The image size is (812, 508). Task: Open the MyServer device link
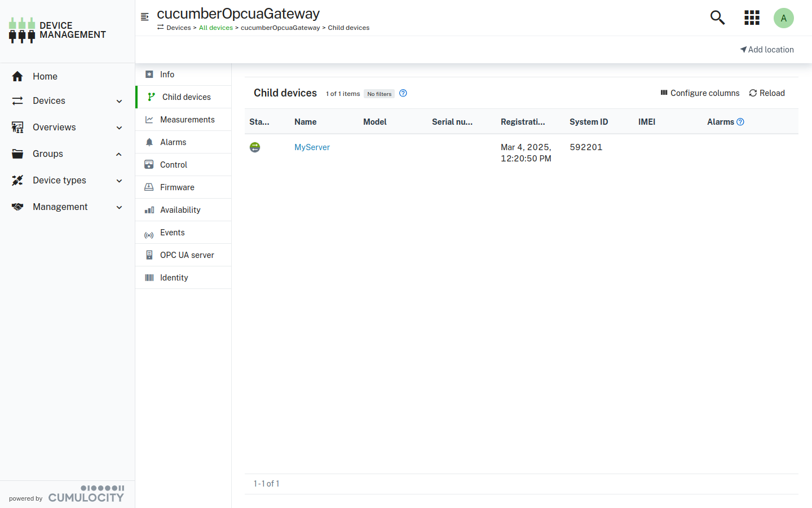(x=312, y=147)
